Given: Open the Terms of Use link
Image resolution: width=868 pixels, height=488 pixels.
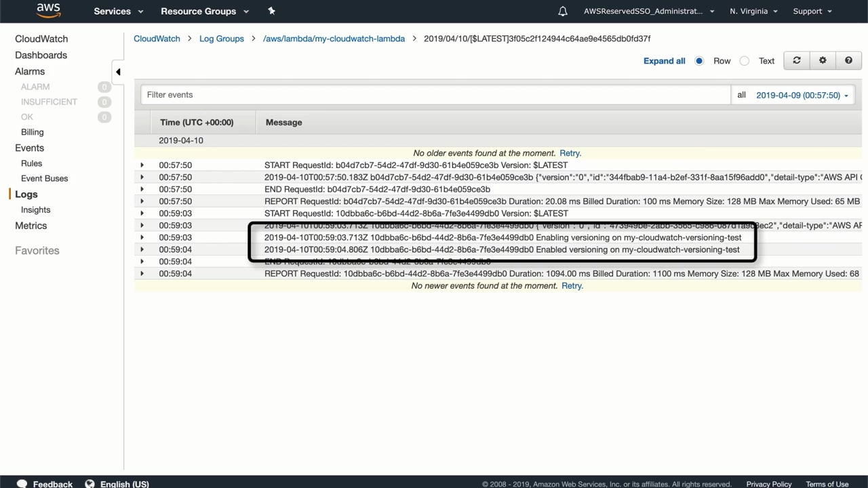Looking at the screenshot, I should (x=827, y=484).
